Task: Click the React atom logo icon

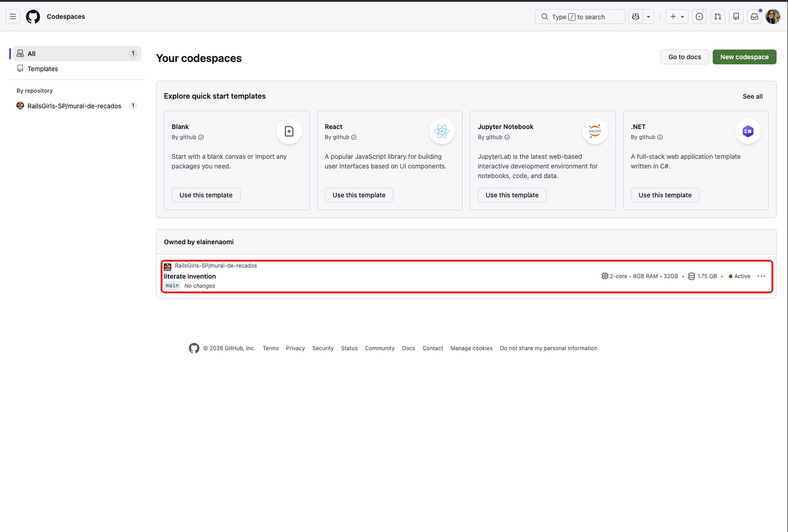Action: (x=442, y=132)
